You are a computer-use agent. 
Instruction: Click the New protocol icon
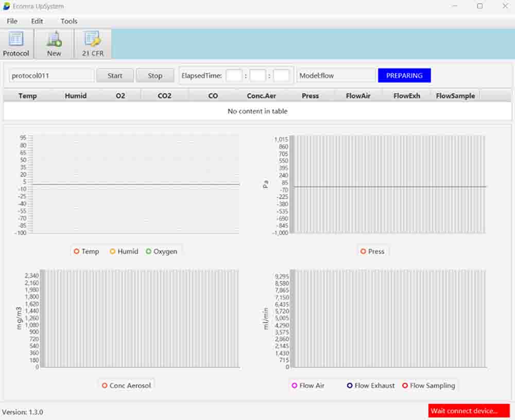point(54,44)
